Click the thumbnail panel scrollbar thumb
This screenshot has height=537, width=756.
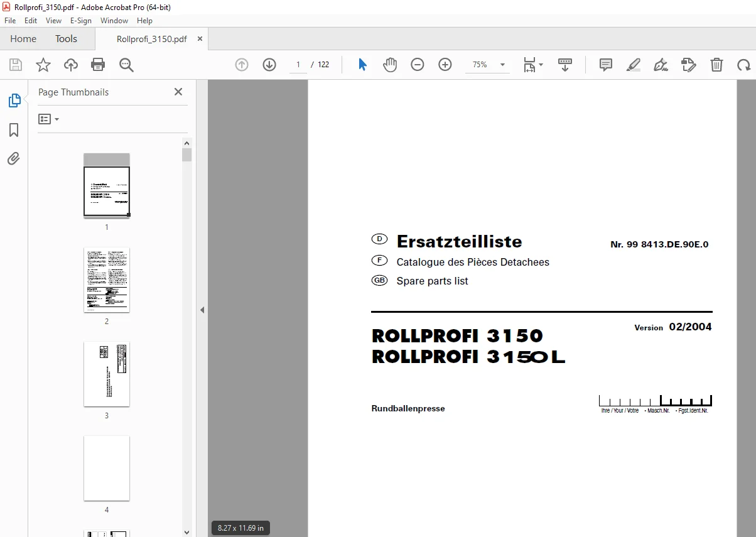186,155
